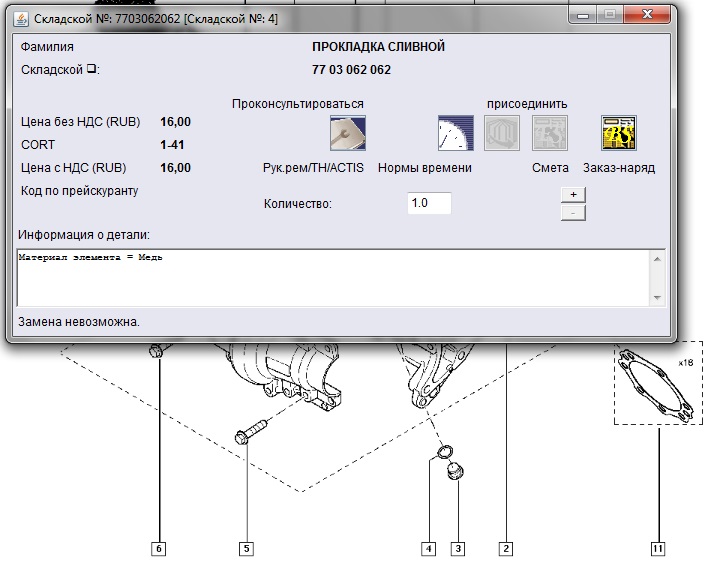Open the Нормы времени clock icon

point(455,132)
